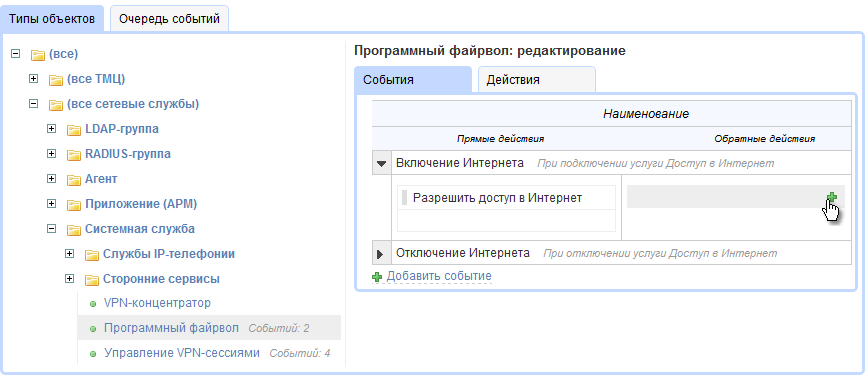Select the LDAP-группа tree item
The height and width of the screenshot is (378, 865).
[x=122, y=129]
